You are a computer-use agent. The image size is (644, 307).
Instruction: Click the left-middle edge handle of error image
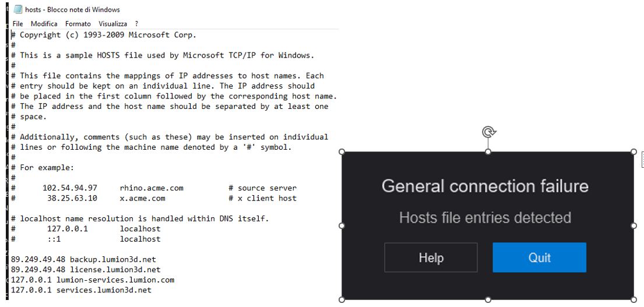[x=342, y=225]
